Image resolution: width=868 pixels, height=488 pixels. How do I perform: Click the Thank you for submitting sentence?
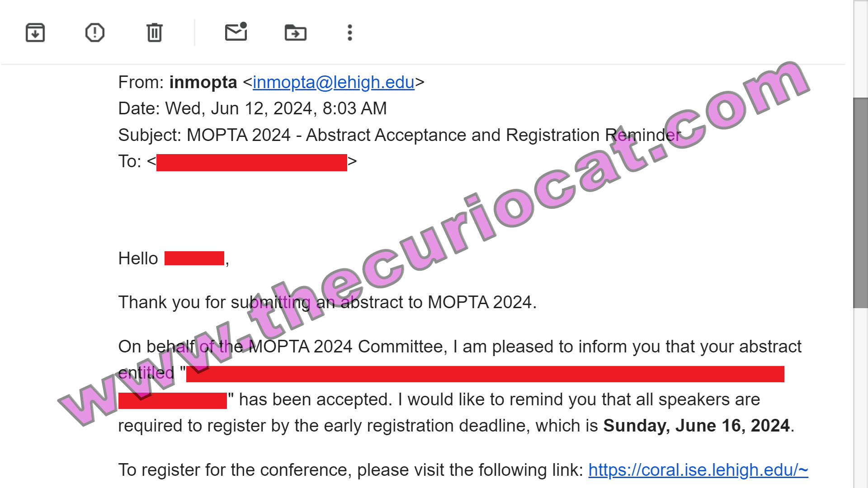coord(327,302)
